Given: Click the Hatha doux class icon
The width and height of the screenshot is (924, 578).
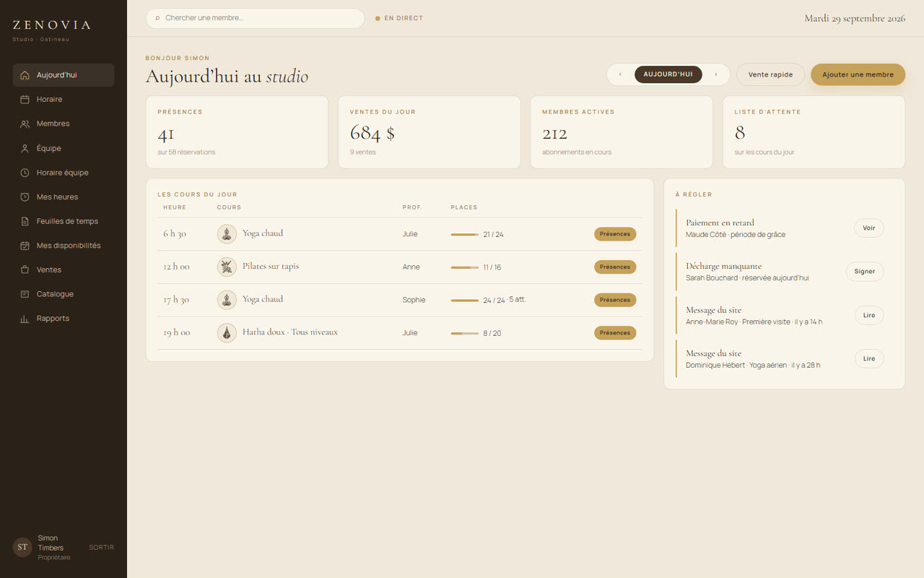Looking at the screenshot, I should coord(227,333).
